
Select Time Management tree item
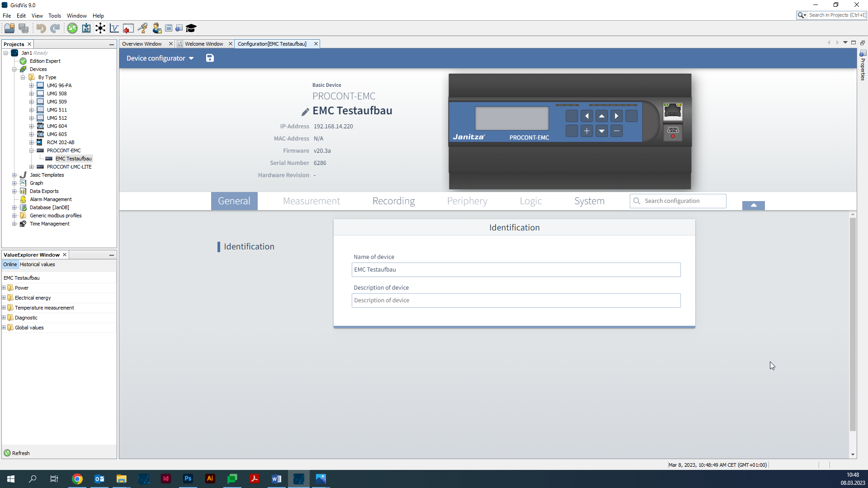(x=50, y=224)
